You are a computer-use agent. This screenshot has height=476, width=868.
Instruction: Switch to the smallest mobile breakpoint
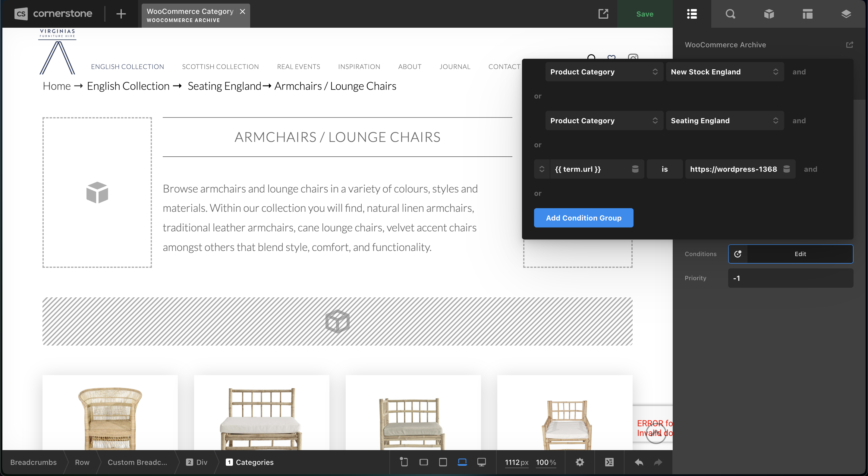(x=404, y=462)
